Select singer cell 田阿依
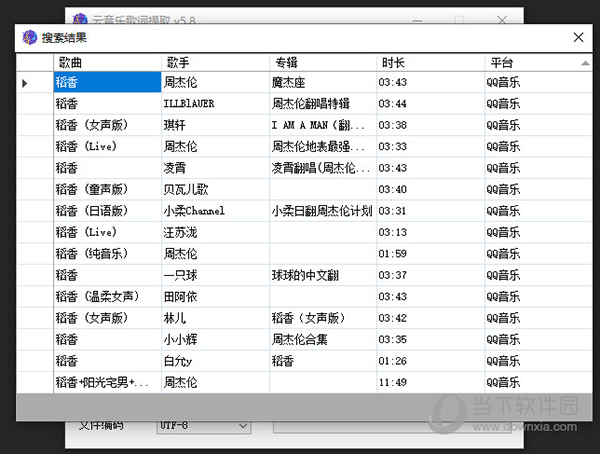 (x=215, y=297)
